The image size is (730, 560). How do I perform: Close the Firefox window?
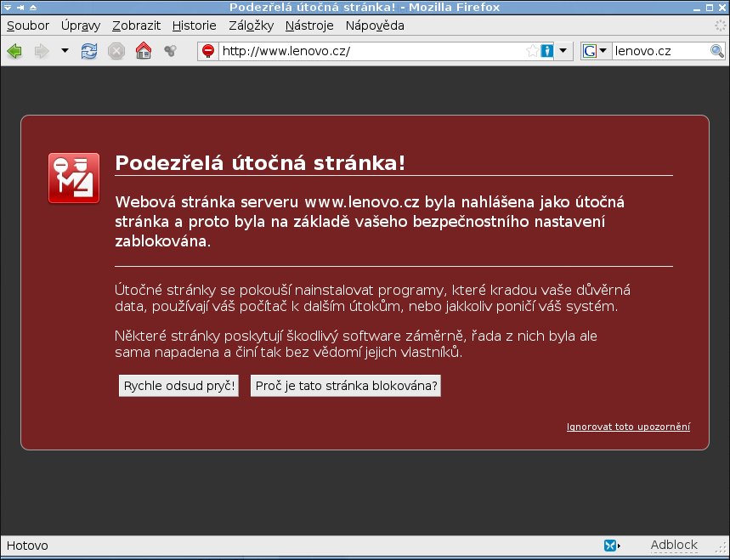(722, 8)
